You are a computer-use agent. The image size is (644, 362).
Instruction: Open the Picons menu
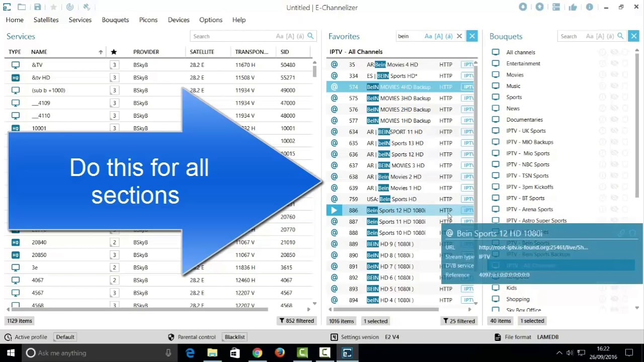pyautogui.click(x=148, y=20)
